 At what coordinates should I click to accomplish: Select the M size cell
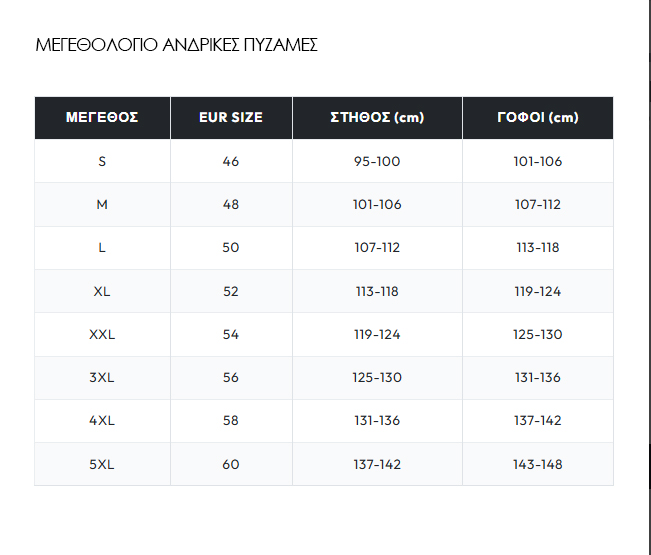coord(102,204)
